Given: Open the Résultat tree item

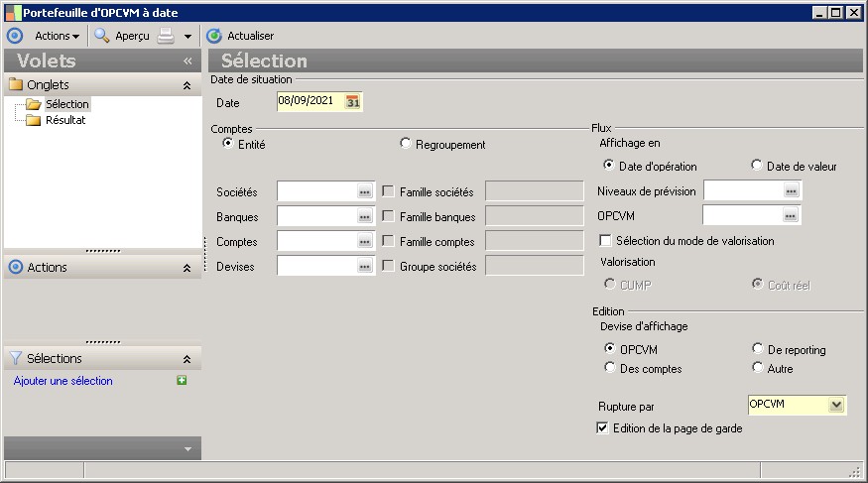Looking at the screenshot, I should point(65,120).
